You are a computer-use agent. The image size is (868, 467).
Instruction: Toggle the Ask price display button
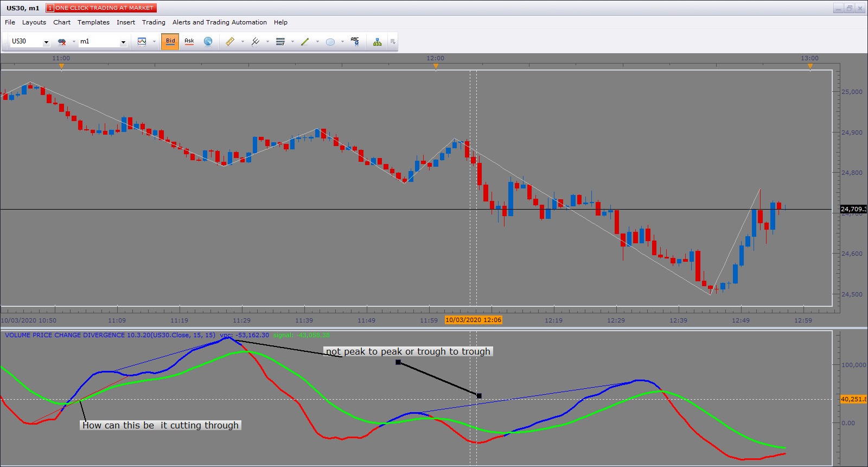pyautogui.click(x=189, y=41)
